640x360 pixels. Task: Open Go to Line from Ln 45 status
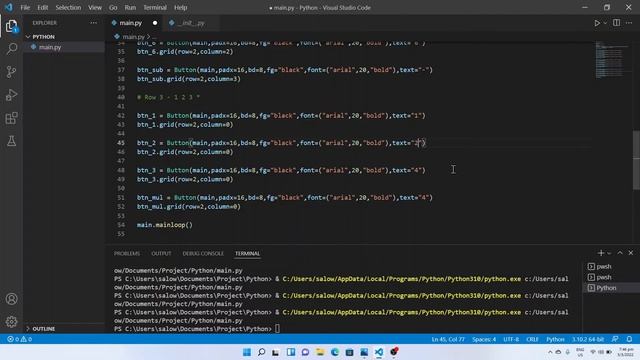448,339
